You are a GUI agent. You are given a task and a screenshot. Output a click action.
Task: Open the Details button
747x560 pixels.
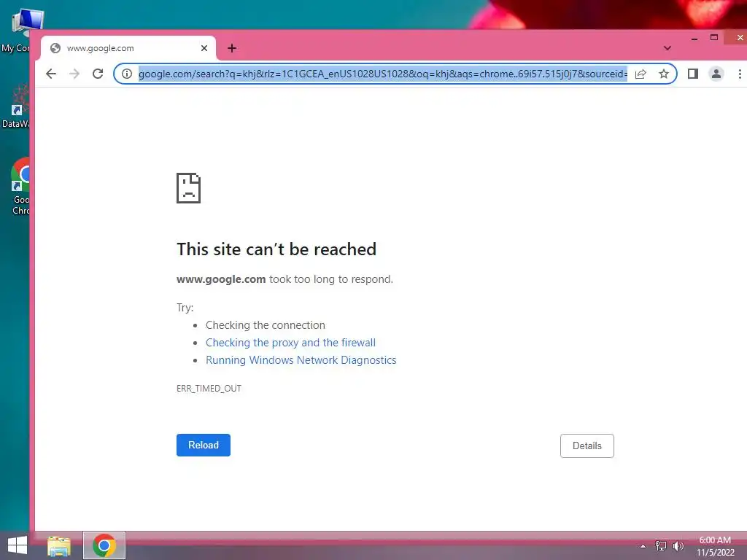click(587, 446)
